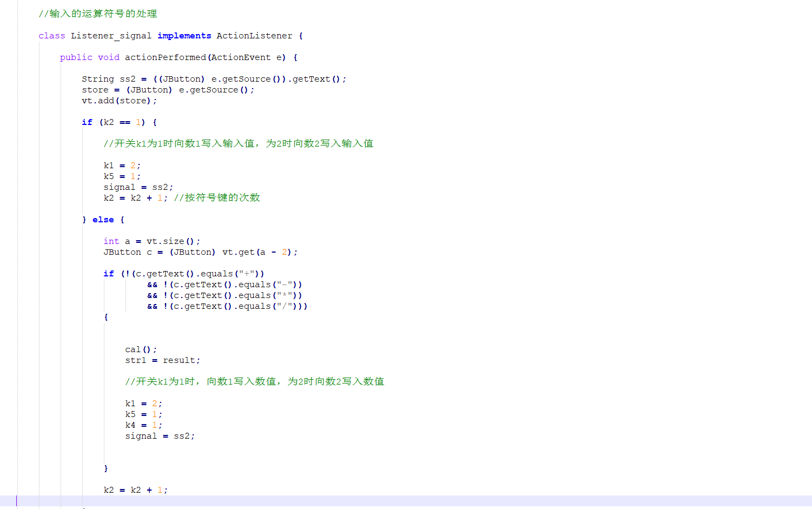Place cursor on ActionListener interface name
This screenshot has height=509, width=812.
(254, 36)
